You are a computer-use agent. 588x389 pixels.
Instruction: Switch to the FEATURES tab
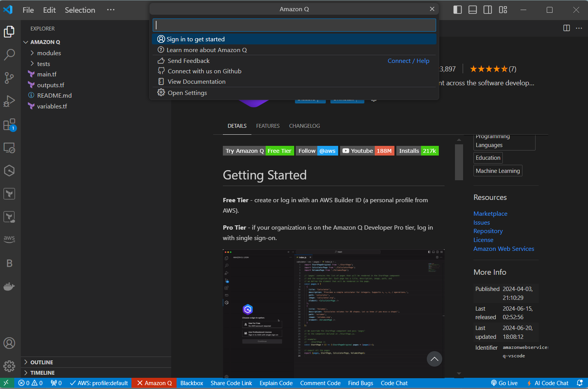pos(268,126)
